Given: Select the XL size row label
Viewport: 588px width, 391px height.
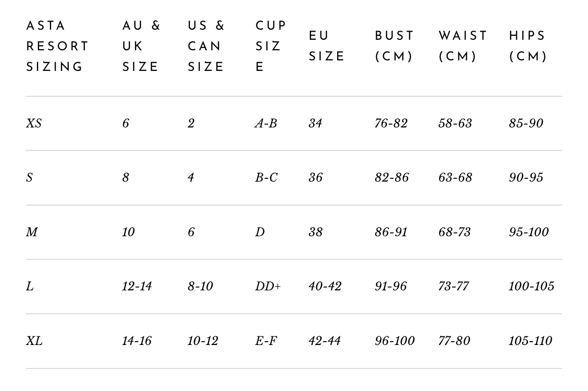Looking at the screenshot, I should tap(34, 341).
